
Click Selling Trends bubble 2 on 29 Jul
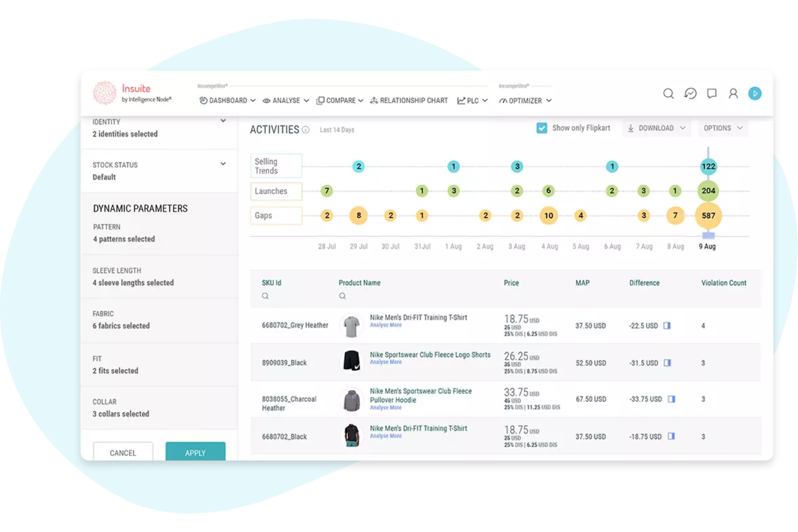click(x=359, y=167)
